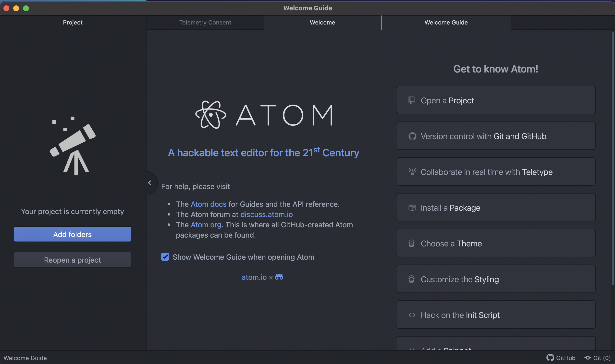Click the Reopen a project button
Screen dimensions: 615x364
pyautogui.click(x=72, y=260)
